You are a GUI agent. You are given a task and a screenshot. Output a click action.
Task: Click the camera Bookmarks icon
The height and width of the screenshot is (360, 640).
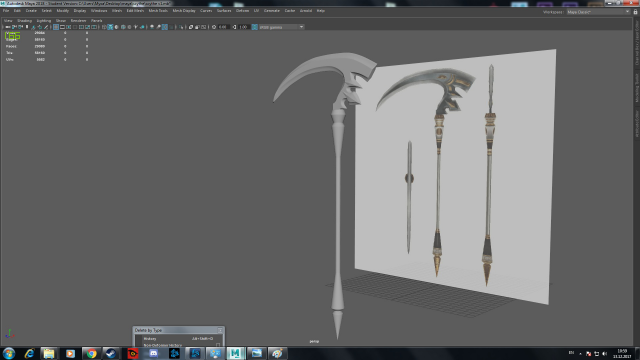(x=27, y=27)
